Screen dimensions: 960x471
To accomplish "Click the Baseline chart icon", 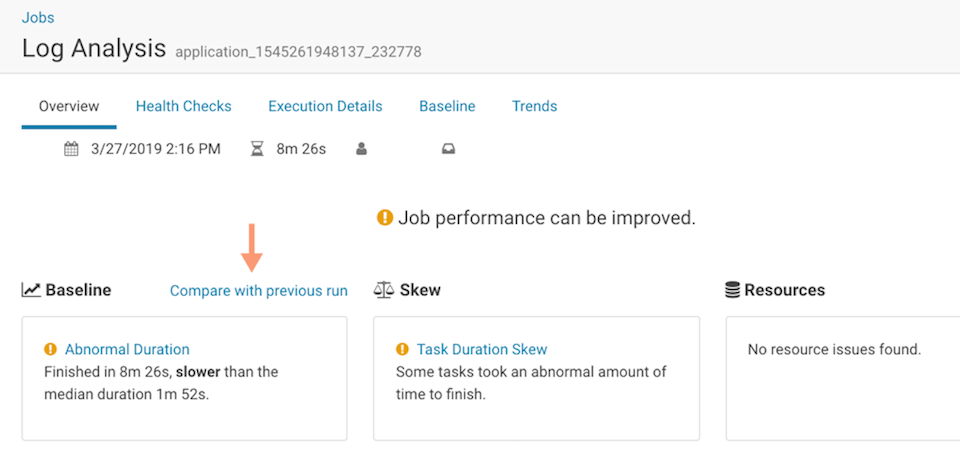I will tap(31, 290).
